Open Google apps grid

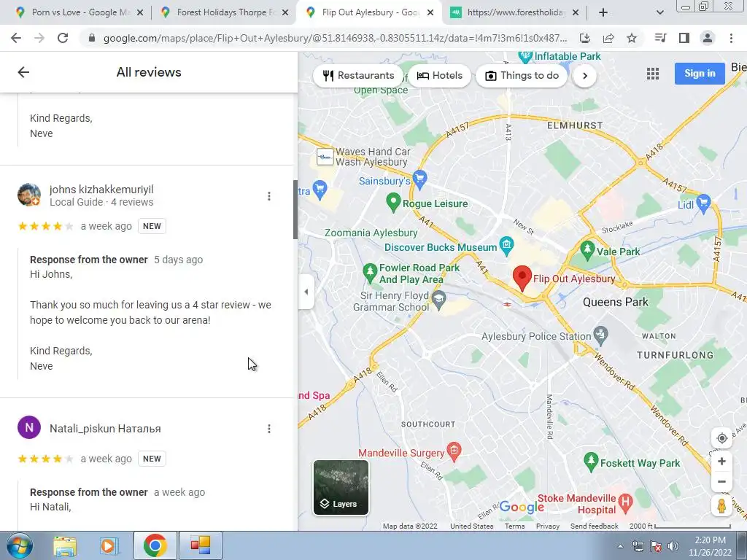(653, 74)
